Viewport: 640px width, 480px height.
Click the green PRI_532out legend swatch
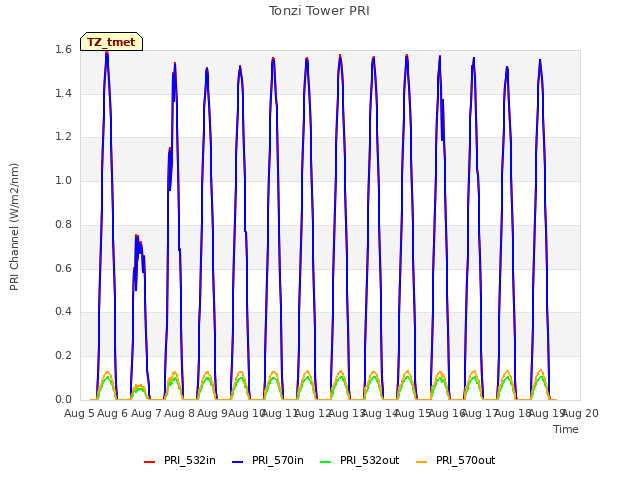pos(326,462)
